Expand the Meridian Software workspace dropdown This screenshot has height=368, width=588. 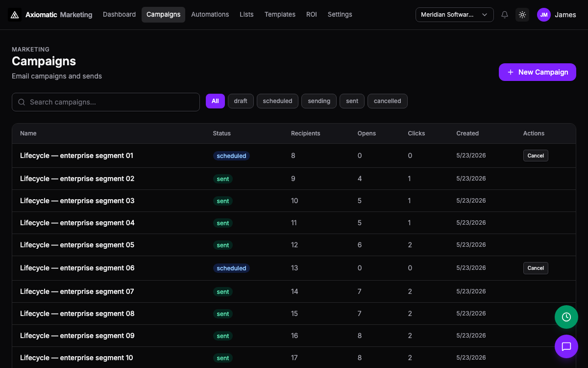[x=455, y=15]
